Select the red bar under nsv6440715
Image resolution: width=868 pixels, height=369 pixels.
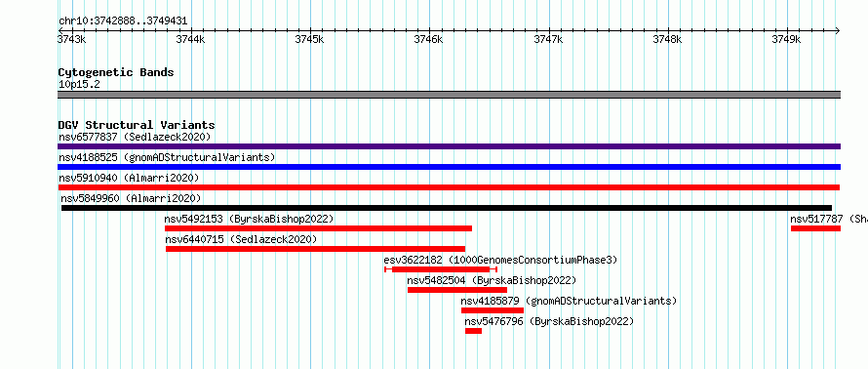(x=316, y=249)
